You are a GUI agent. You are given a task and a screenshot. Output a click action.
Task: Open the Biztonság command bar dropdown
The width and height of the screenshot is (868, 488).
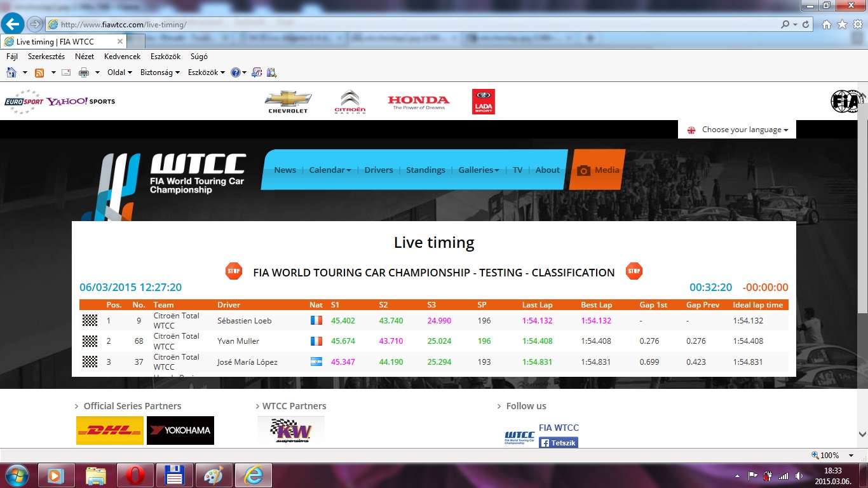[x=159, y=72]
